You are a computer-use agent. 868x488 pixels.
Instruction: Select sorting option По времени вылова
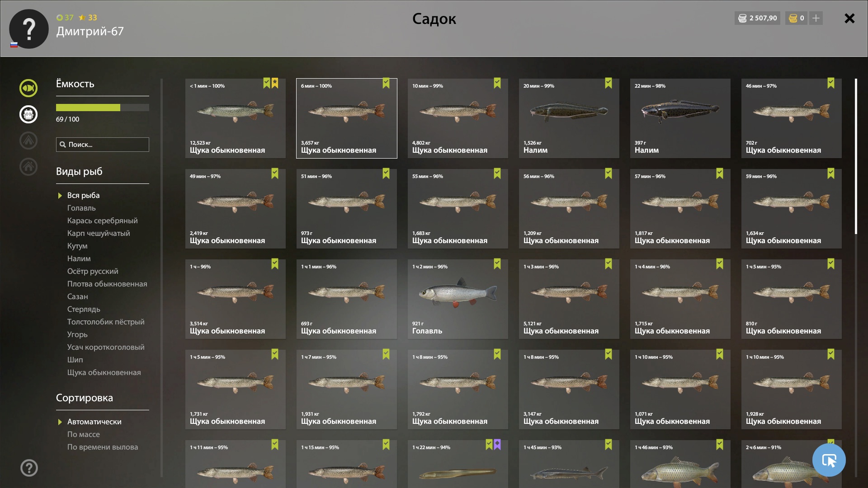click(103, 447)
